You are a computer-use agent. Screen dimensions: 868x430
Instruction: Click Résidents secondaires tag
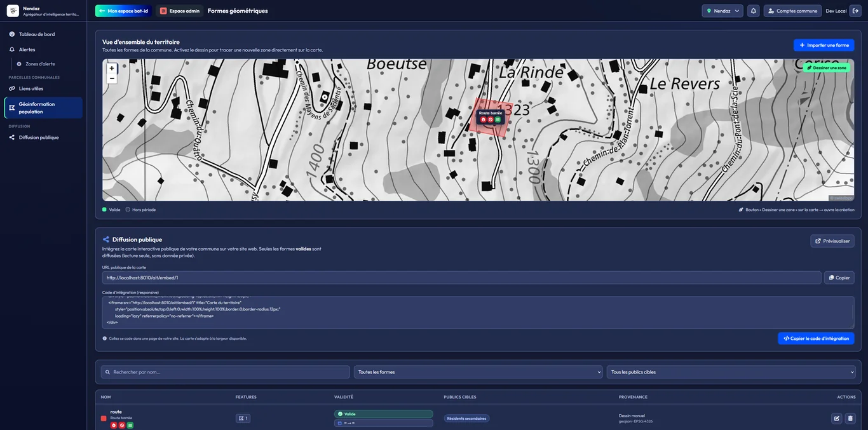pos(466,419)
